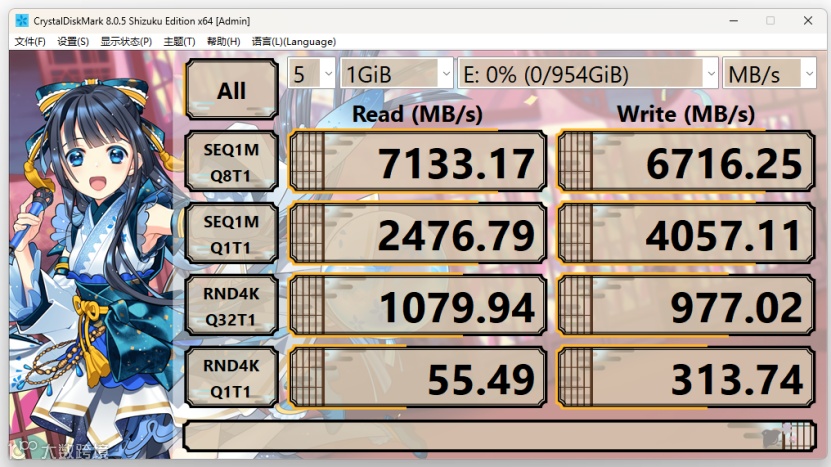Viewport: 831px width, 467px height.
Task: Open the 帮助(H) menu
Action: click(x=223, y=41)
